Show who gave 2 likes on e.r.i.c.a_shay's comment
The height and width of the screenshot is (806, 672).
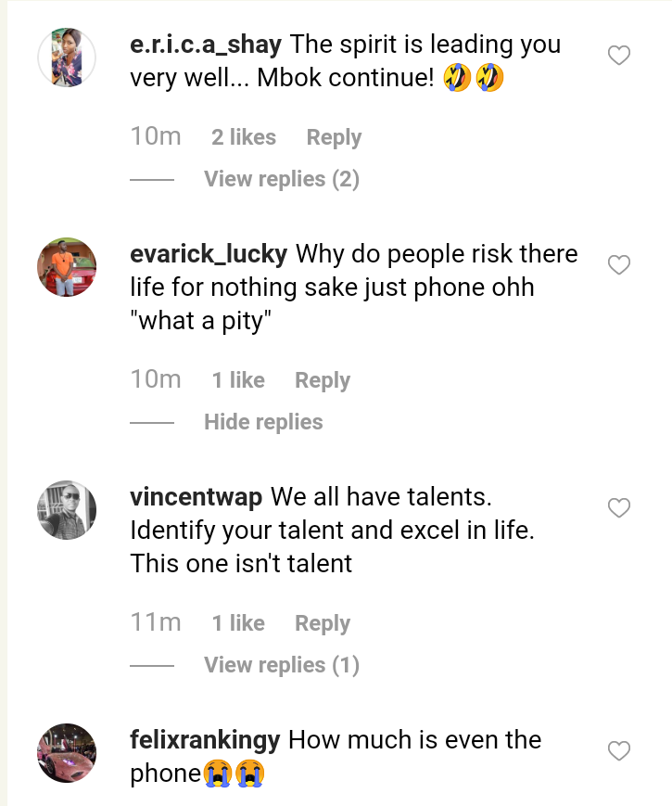coord(243,137)
